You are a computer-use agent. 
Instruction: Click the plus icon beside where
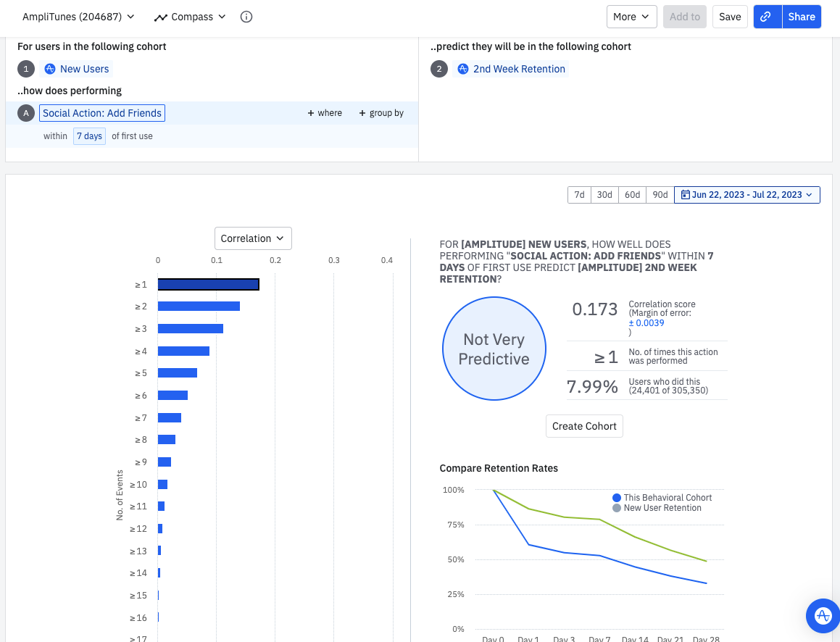point(311,113)
